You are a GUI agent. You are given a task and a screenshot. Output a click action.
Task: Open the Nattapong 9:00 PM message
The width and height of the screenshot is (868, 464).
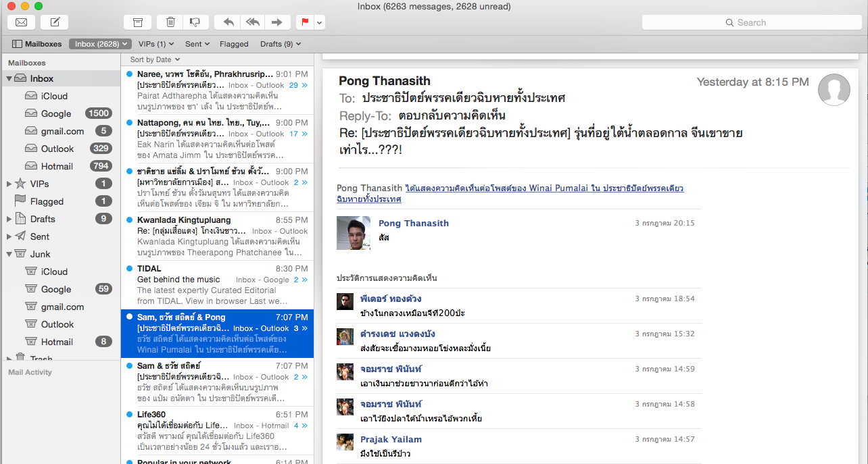pyautogui.click(x=217, y=138)
